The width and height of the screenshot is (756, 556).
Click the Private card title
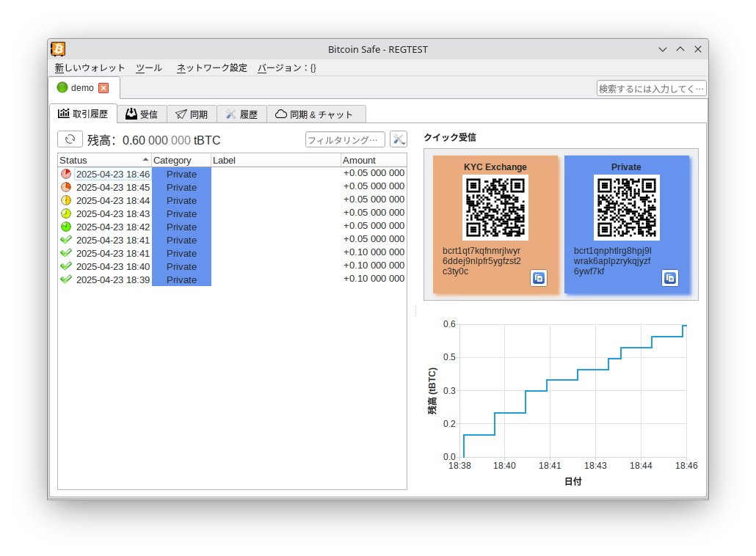click(x=626, y=167)
